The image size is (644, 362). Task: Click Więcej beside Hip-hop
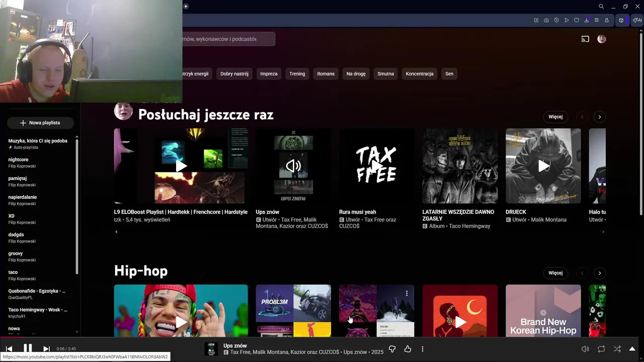point(555,273)
